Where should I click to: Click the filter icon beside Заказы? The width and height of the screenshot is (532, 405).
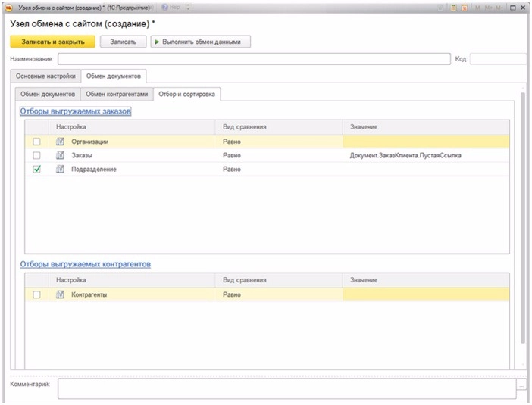(x=60, y=155)
